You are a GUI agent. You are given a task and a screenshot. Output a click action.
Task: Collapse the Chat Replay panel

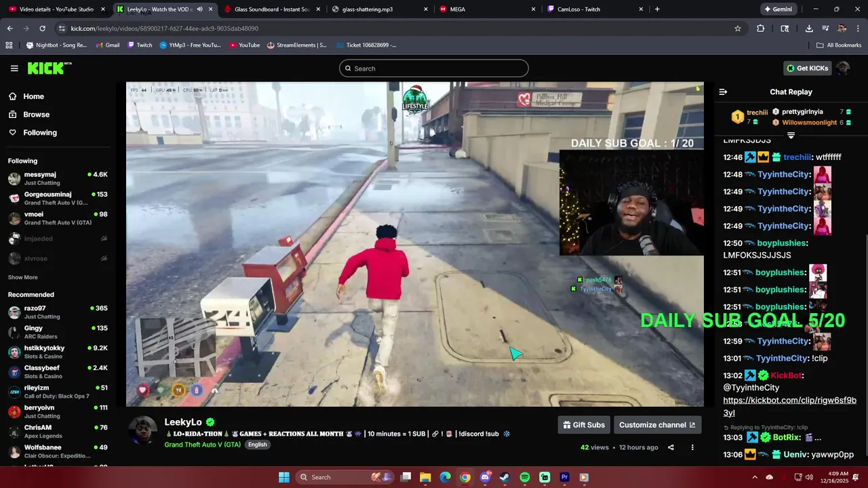(x=723, y=92)
